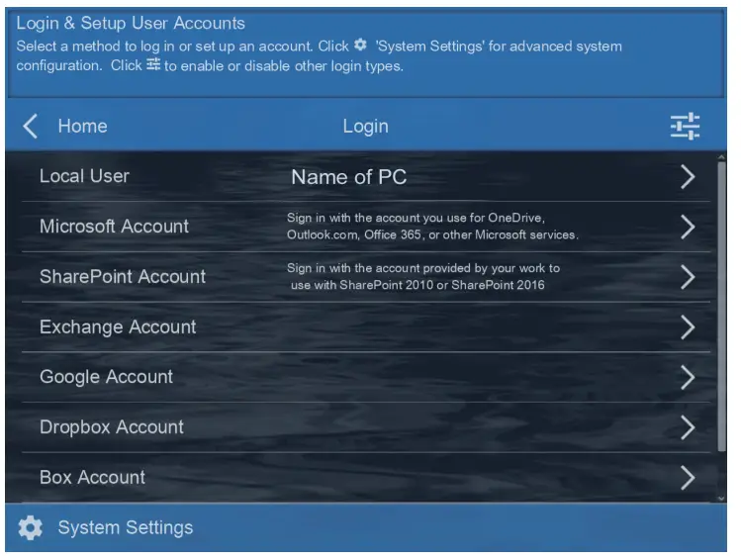Select Exchange Account login

[x=366, y=327]
